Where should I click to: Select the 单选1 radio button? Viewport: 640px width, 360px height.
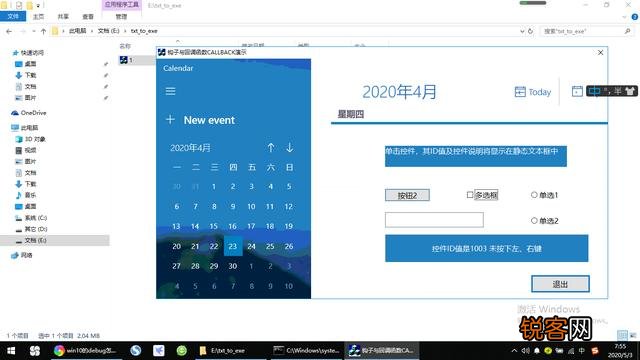click(534, 195)
